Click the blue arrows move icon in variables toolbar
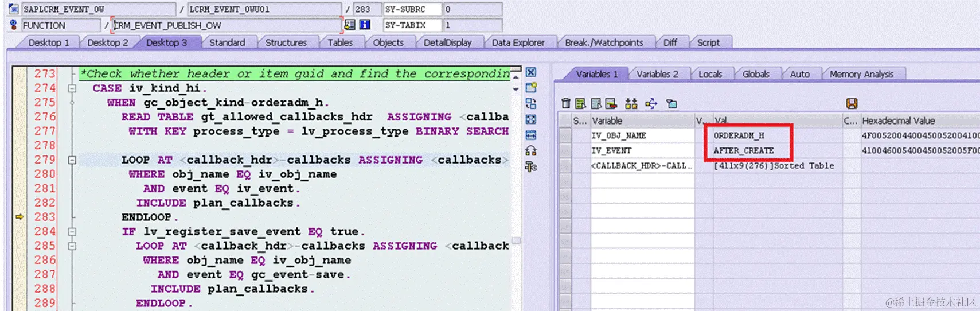980x311 pixels. 651,103
